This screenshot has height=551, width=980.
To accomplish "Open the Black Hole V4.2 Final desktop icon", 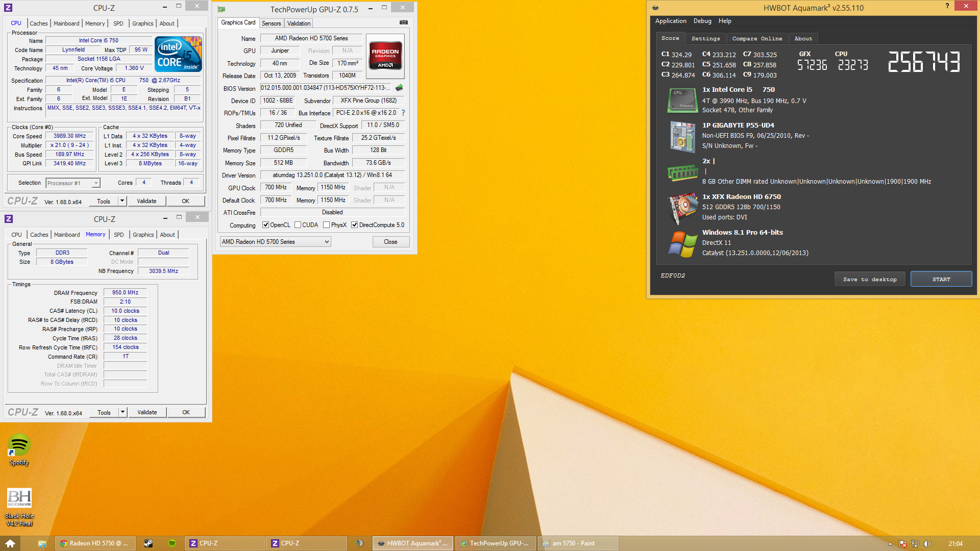I will [19, 507].
